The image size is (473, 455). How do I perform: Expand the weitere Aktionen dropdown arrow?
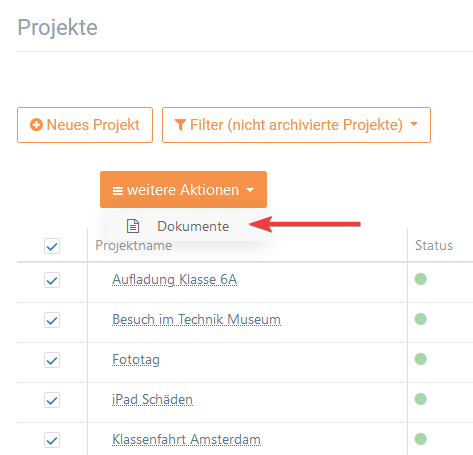250,190
